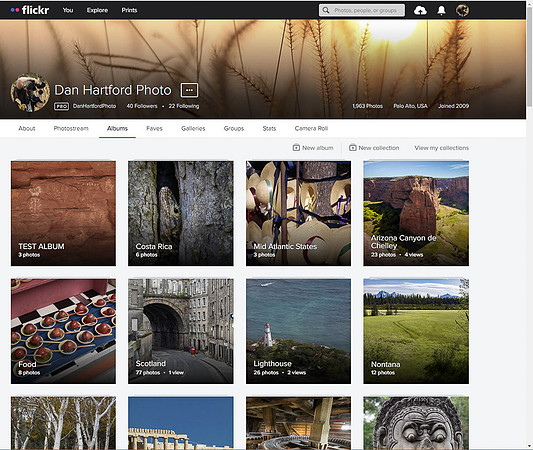Click the Dan Hartford Photo title
This screenshot has width=533, height=450.
coord(113,90)
